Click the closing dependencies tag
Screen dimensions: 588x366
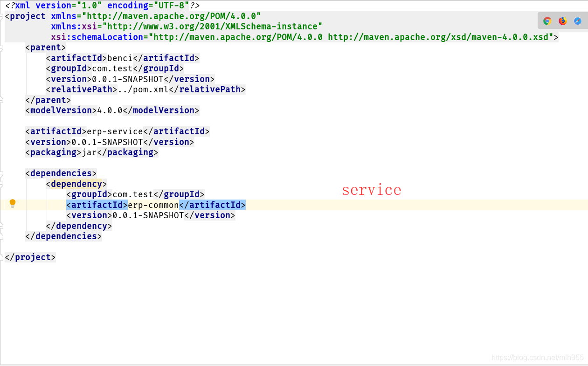pyautogui.click(x=63, y=236)
